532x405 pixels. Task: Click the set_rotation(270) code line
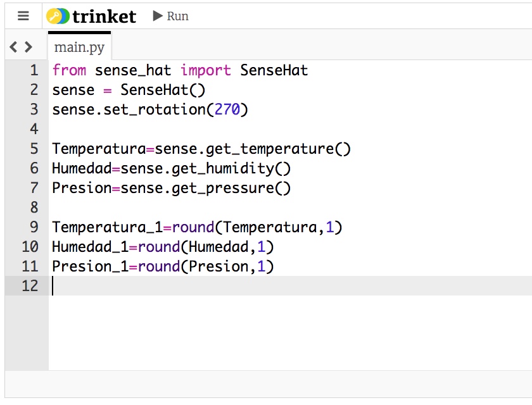tap(150, 109)
